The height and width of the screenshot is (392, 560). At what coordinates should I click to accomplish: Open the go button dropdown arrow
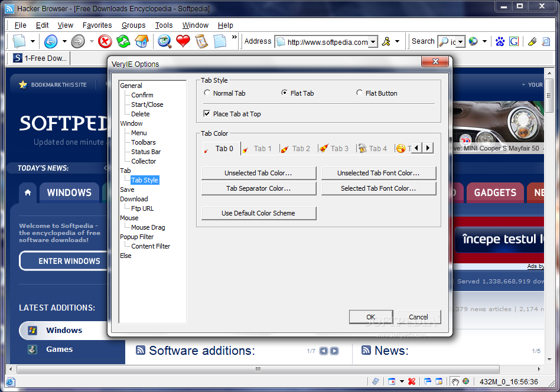pos(397,41)
